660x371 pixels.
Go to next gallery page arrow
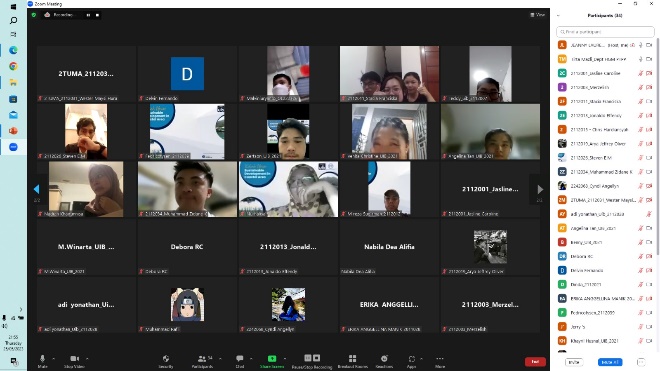tap(540, 190)
